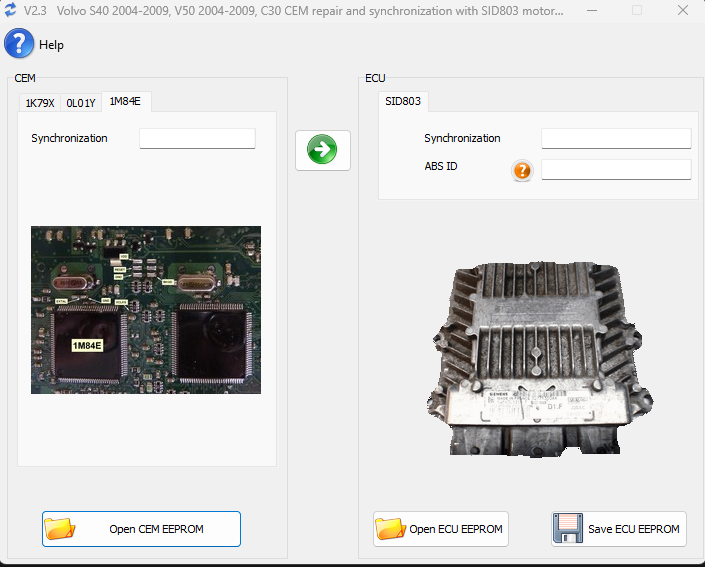The image size is (705, 567).
Task: Close the application window
Action: pos(683,10)
